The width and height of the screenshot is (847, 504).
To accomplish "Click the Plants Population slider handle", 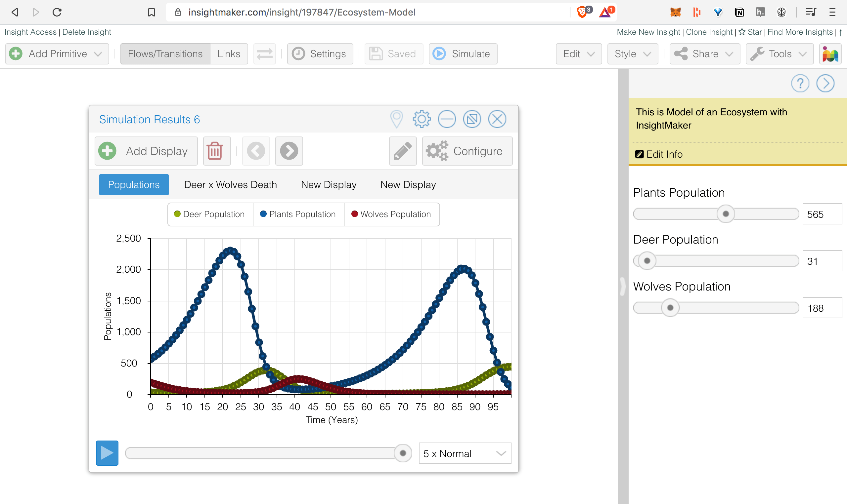I will click(x=725, y=214).
